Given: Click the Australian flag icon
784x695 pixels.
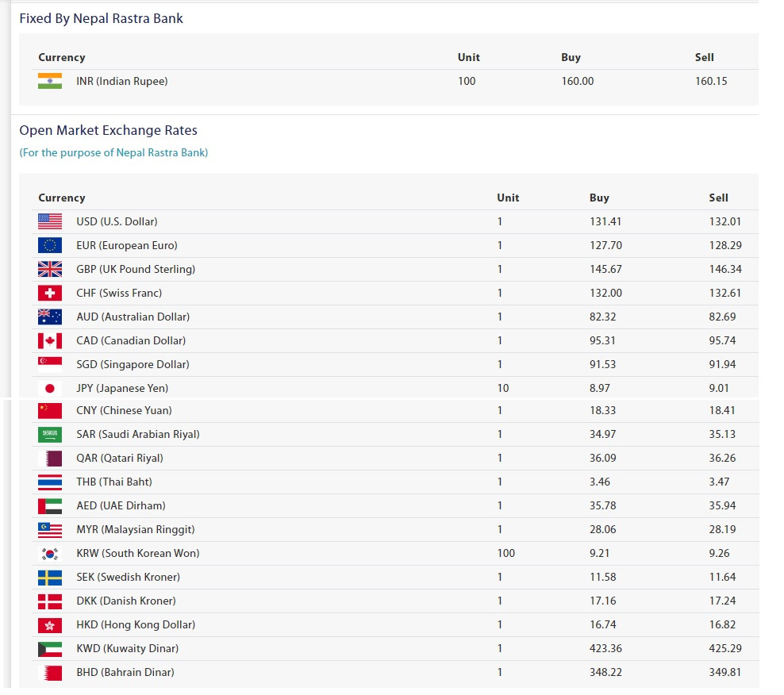Looking at the screenshot, I should (50, 317).
